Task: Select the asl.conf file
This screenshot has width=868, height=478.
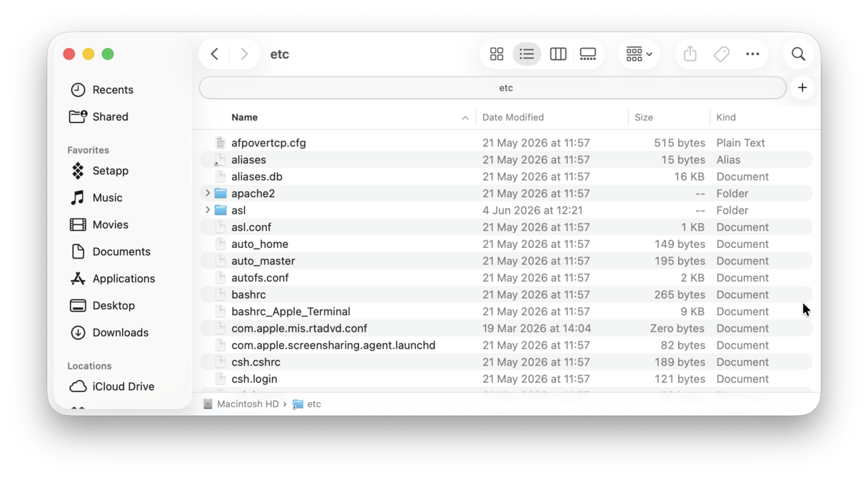Action: click(x=506, y=227)
